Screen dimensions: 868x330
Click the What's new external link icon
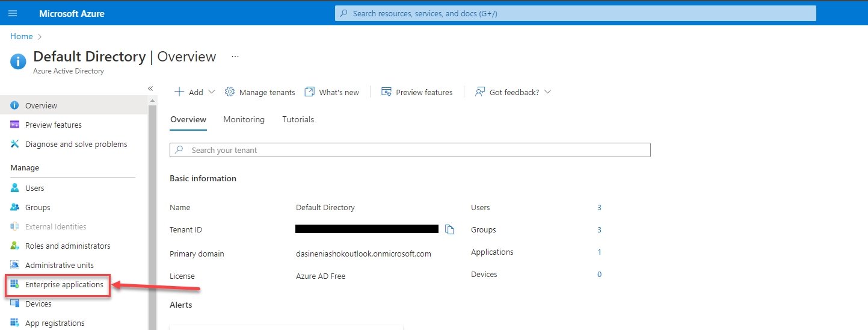point(310,92)
